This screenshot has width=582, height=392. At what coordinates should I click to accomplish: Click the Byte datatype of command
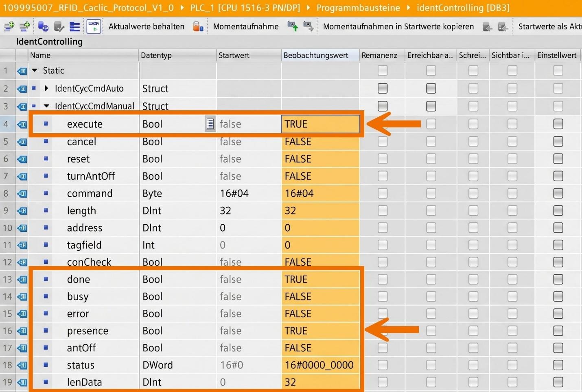(x=152, y=193)
